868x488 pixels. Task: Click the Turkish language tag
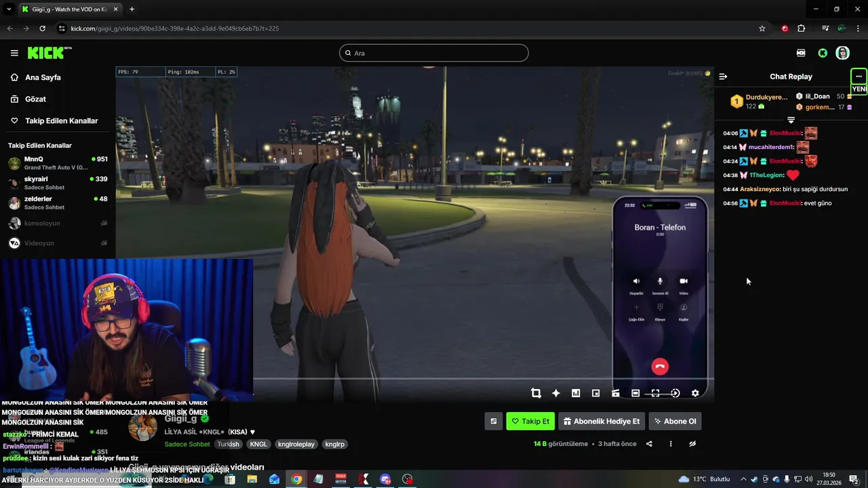point(229,444)
